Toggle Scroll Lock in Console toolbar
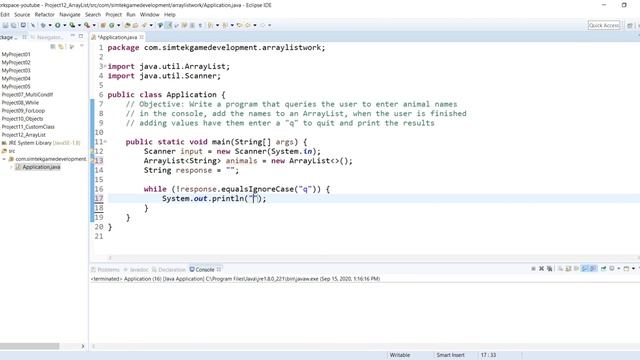This screenshot has width=640, height=360. [x=568, y=269]
